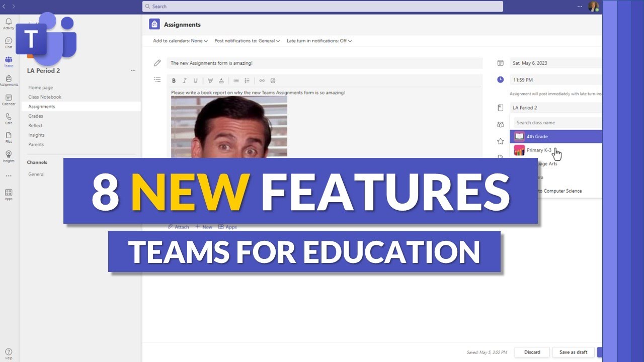
Task: Open Chat from the left rail
Action: 9,43
